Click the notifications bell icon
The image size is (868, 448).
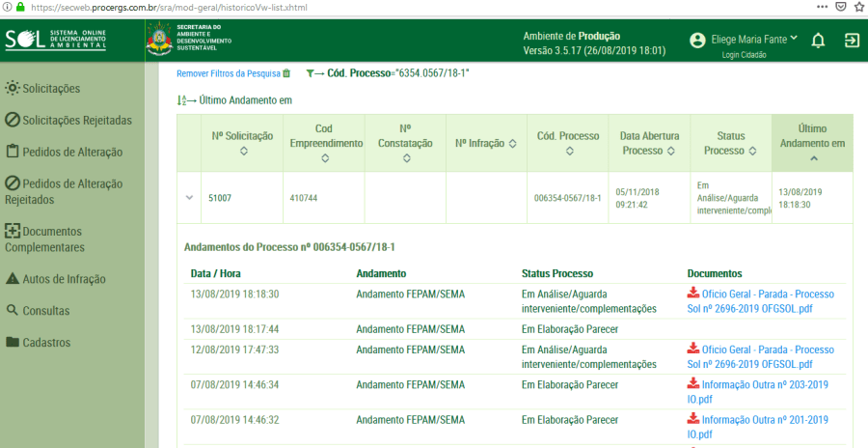coord(818,41)
